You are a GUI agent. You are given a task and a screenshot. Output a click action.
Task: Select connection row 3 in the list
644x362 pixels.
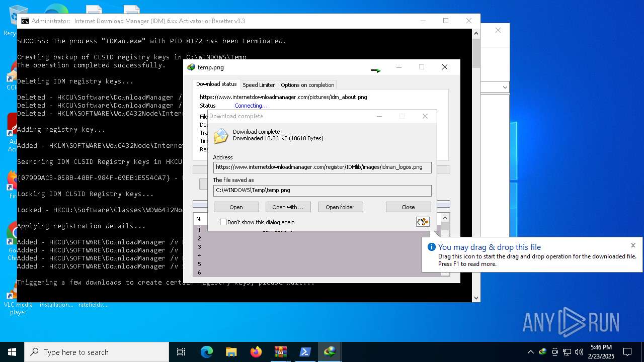(199, 247)
